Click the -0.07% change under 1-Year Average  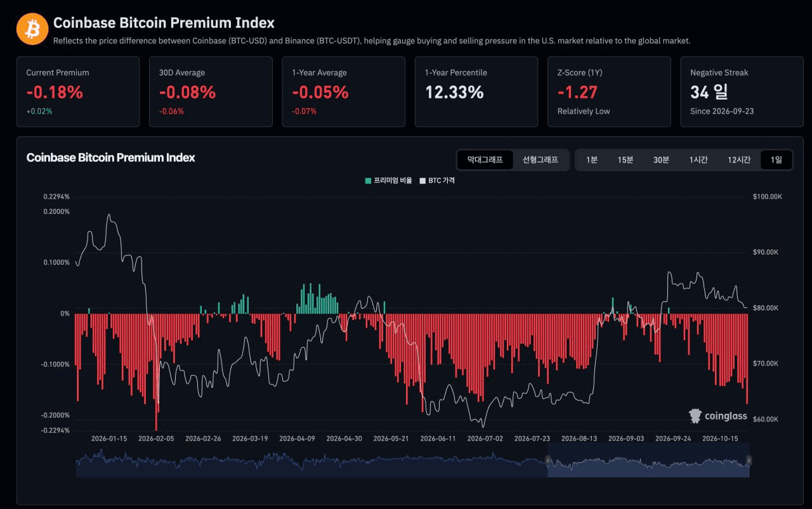point(304,111)
